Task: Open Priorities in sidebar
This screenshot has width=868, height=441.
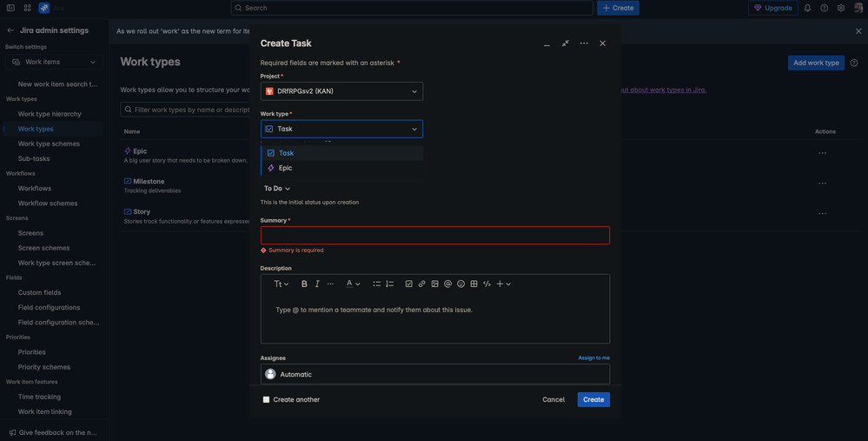Action: 31,351
